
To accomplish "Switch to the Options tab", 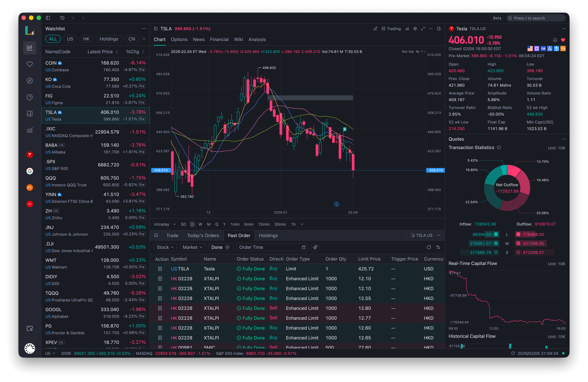I will pos(179,39).
